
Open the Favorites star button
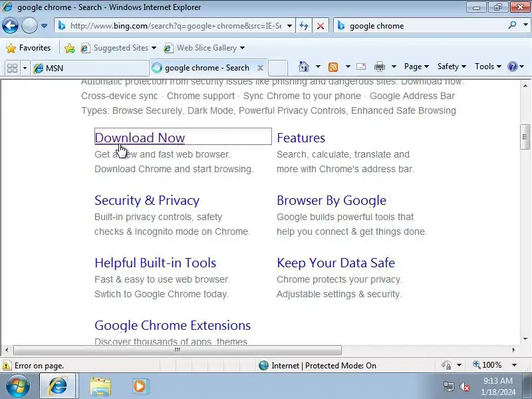pyautogui.click(x=29, y=48)
